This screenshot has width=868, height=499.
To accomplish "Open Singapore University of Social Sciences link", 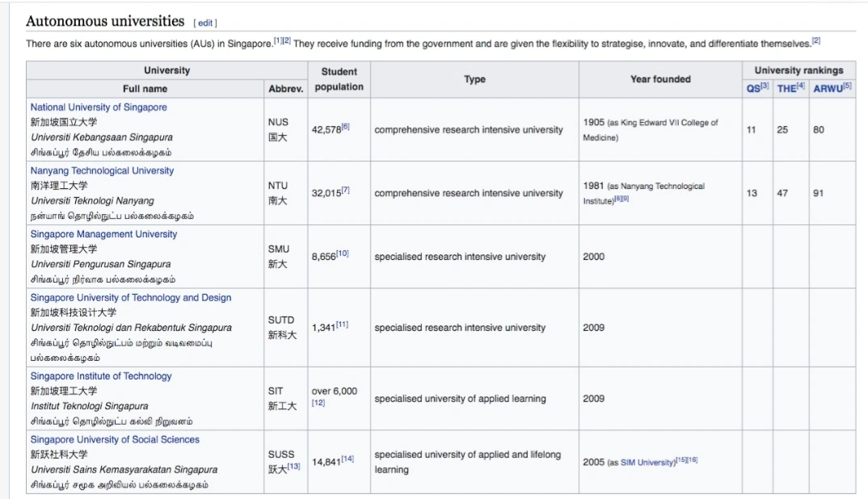I will 115,440.
